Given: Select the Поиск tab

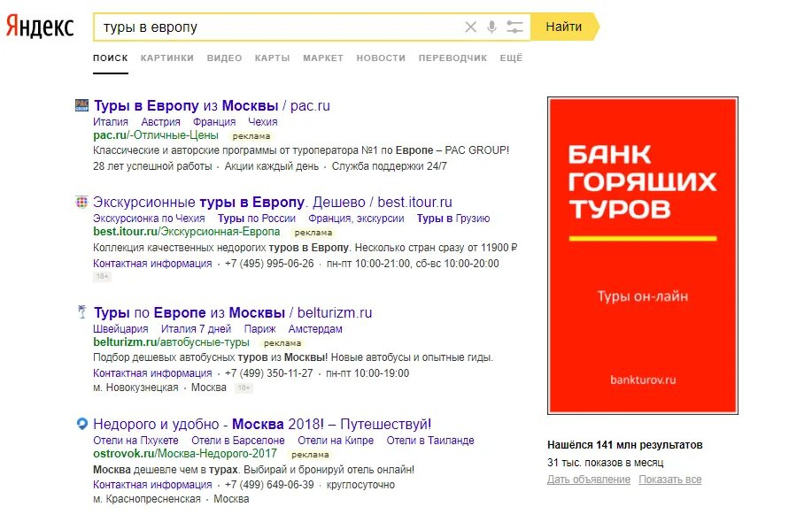Looking at the screenshot, I should [x=111, y=58].
